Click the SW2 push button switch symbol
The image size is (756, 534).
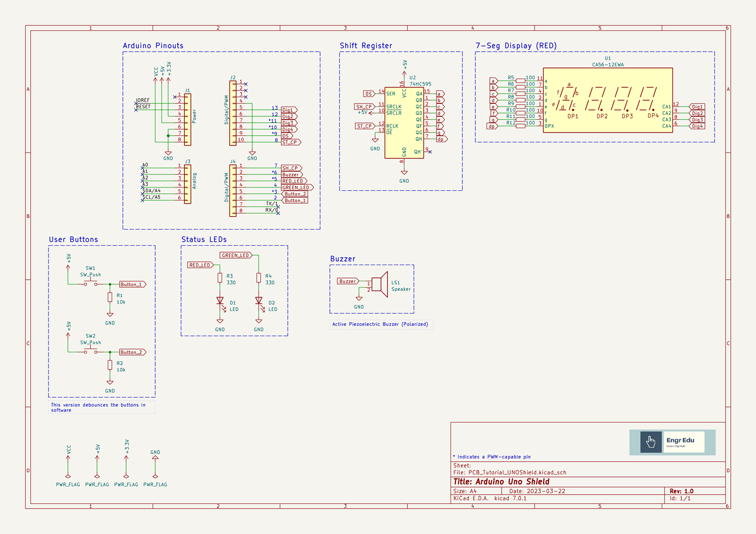91,351
